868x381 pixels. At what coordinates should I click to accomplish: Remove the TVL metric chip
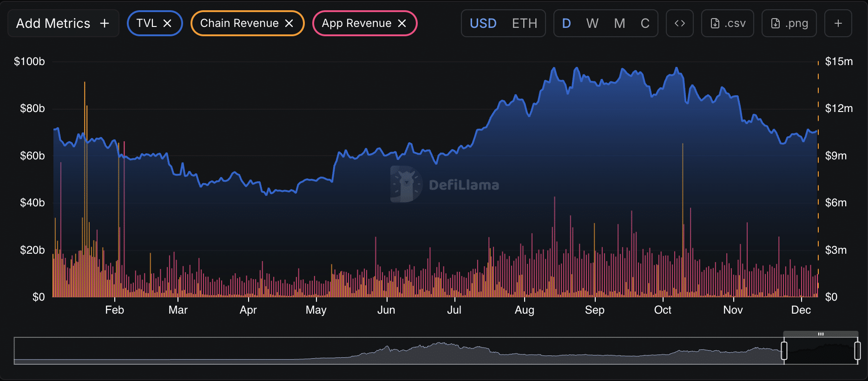tap(168, 23)
